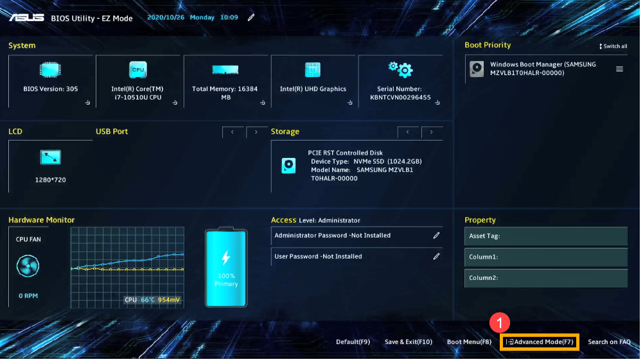643x364 pixels.
Task: Expand CPU details corner arrow
Action: click(175, 103)
